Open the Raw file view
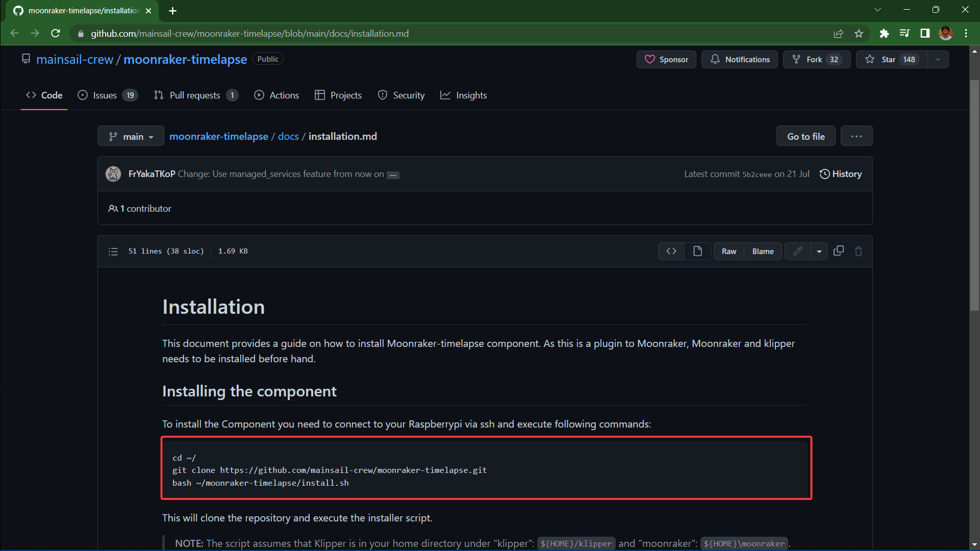The width and height of the screenshot is (980, 551). pos(729,252)
